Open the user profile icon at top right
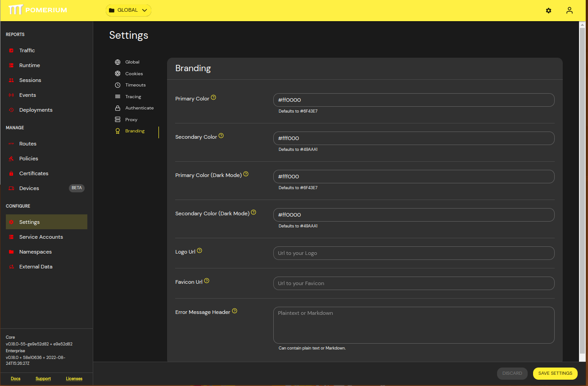Screen dimensions: 588x386 (569, 10)
